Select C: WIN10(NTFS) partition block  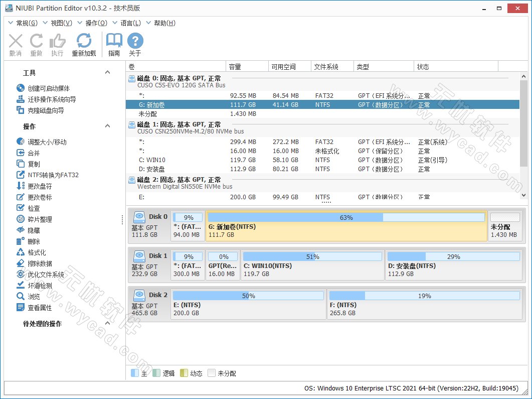tap(312, 265)
